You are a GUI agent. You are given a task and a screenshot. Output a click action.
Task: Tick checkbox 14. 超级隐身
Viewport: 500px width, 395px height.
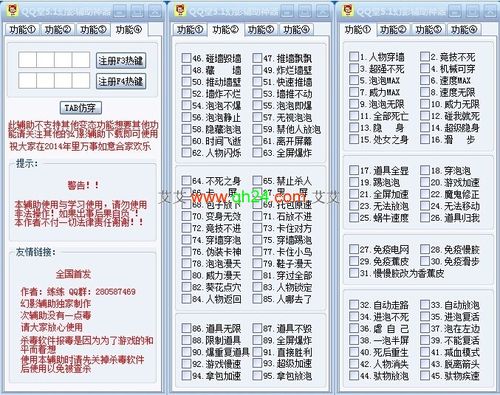[425, 127]
